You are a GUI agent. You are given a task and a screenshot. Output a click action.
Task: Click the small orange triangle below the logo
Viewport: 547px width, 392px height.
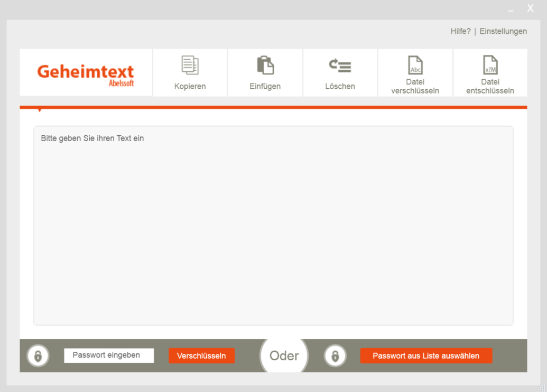click(39, 110)
